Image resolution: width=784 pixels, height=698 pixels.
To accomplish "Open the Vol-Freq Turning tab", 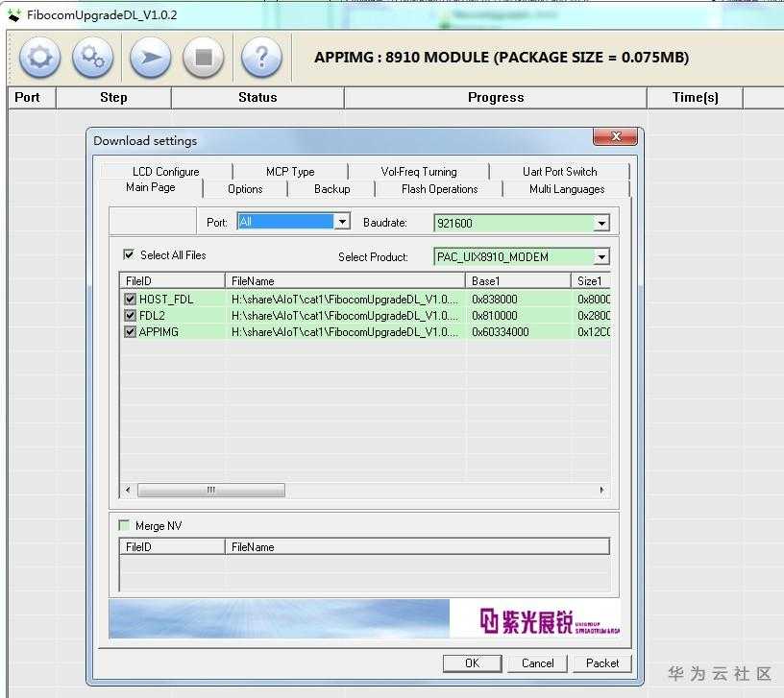I will (419, 171).
